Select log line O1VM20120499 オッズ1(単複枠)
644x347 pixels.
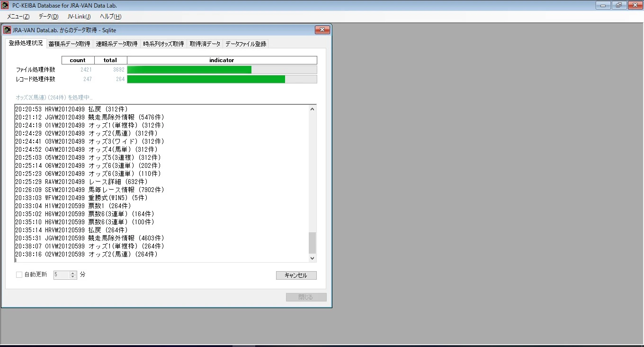click(x=89, y=125)
